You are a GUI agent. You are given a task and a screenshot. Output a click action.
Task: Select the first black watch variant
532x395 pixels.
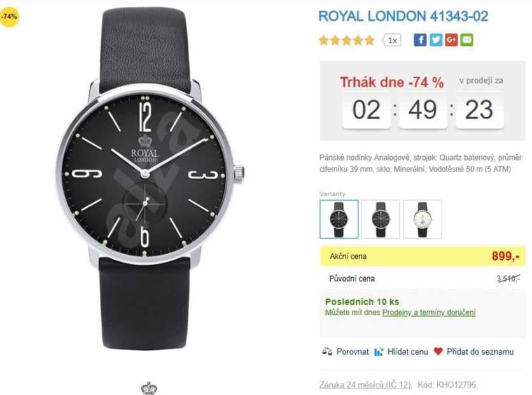[339, 219]
